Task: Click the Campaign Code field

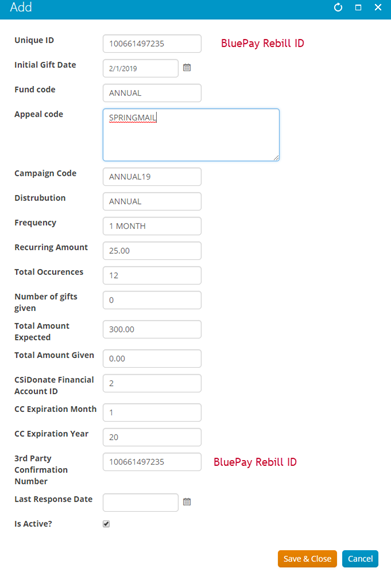Action: click(152, 177)
